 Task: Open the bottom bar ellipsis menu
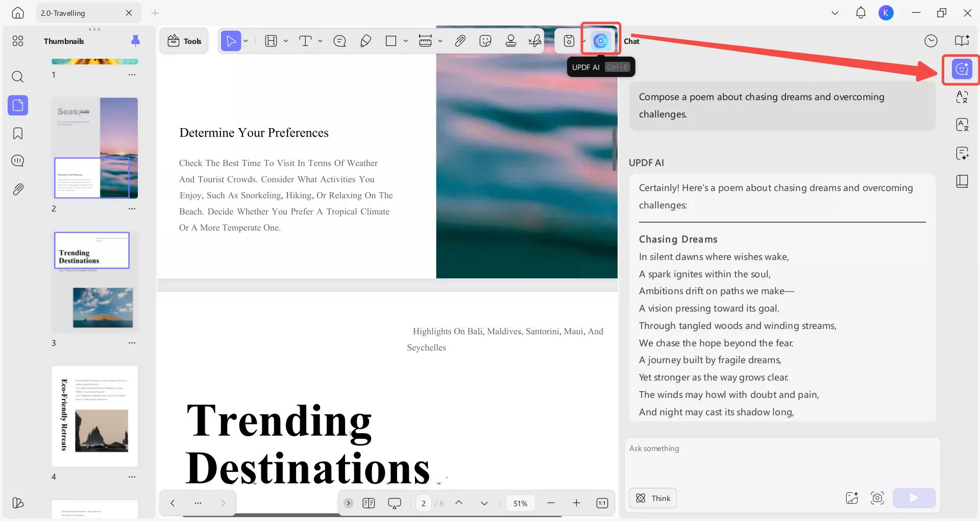tap(198, 503)
